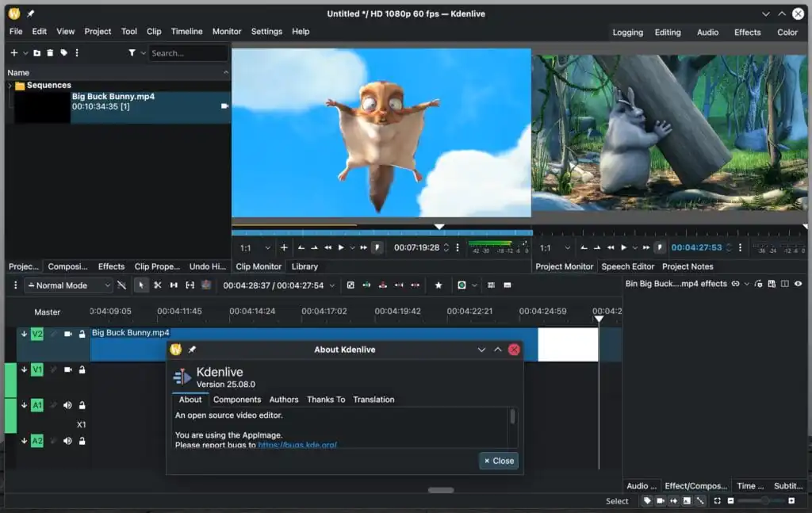The image size is (812, 513).
Task: Hide video track V1 via its camera icon
Action: tap(67, 369)
